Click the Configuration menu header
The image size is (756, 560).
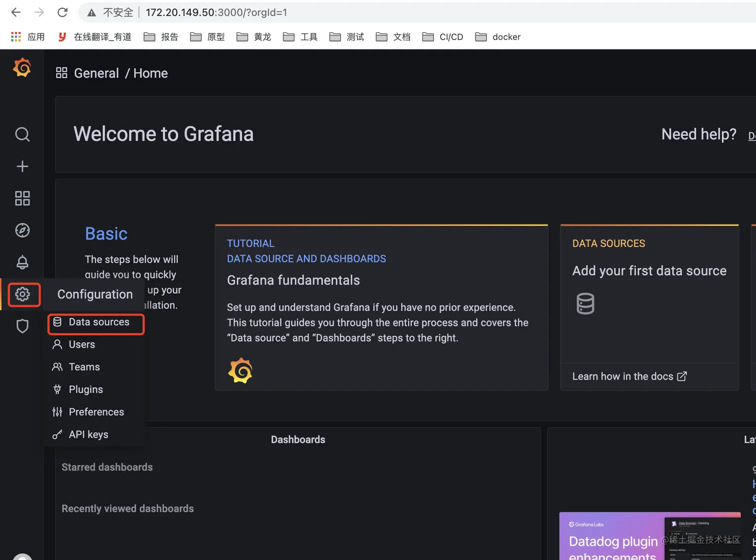pyautogui.click(x=95, y=294)
